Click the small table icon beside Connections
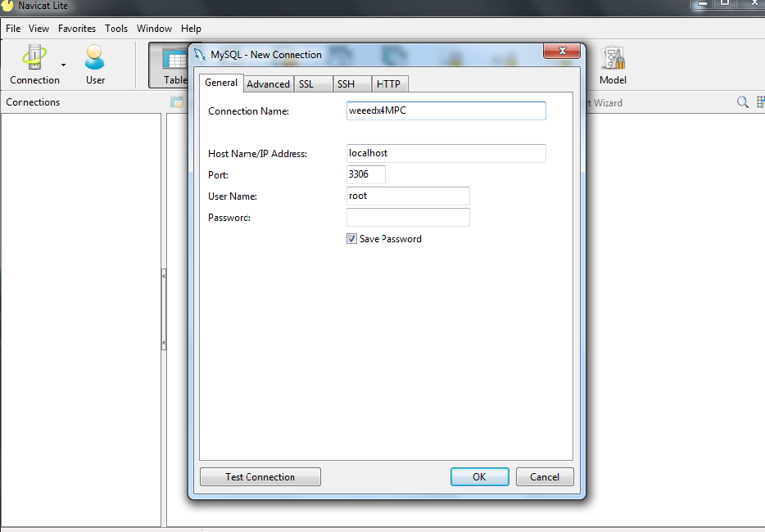765x532 pixels. (177, 102)
